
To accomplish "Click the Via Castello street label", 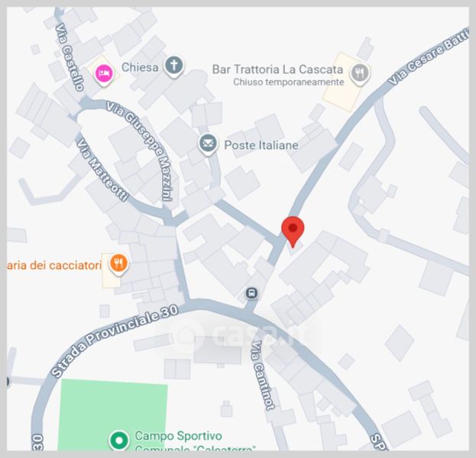I will point(70,56).
